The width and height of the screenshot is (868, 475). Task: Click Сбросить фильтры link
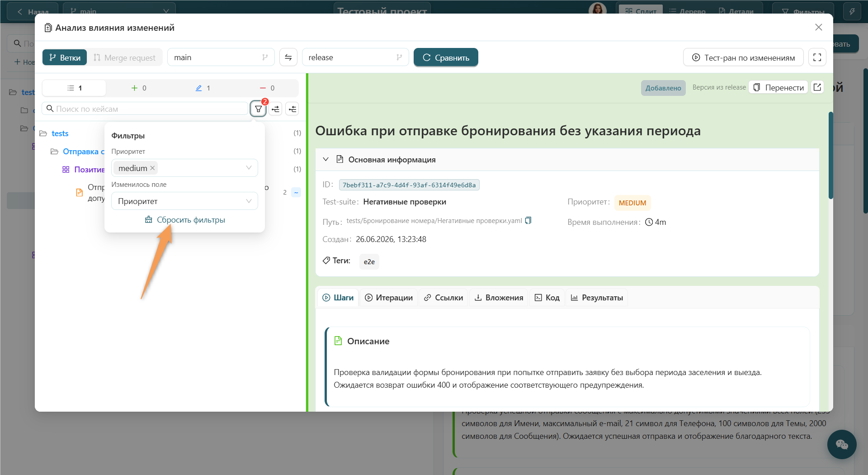184,220
